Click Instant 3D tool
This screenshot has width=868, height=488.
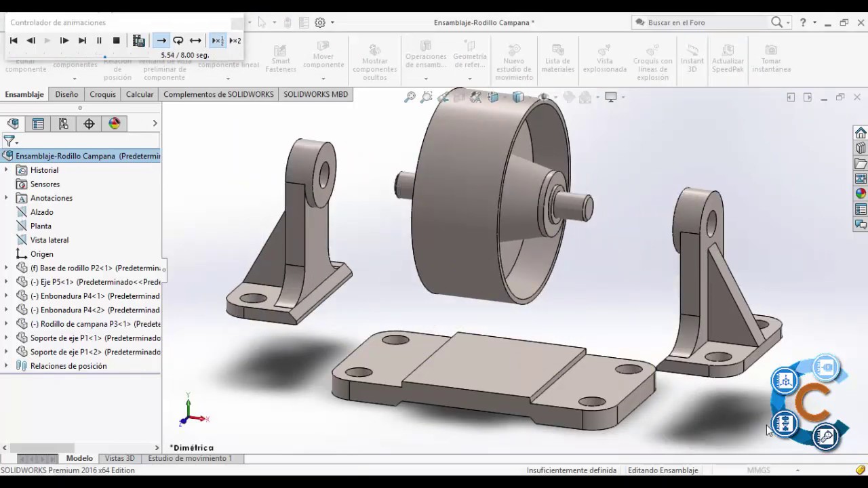click(x=692, y=59)
